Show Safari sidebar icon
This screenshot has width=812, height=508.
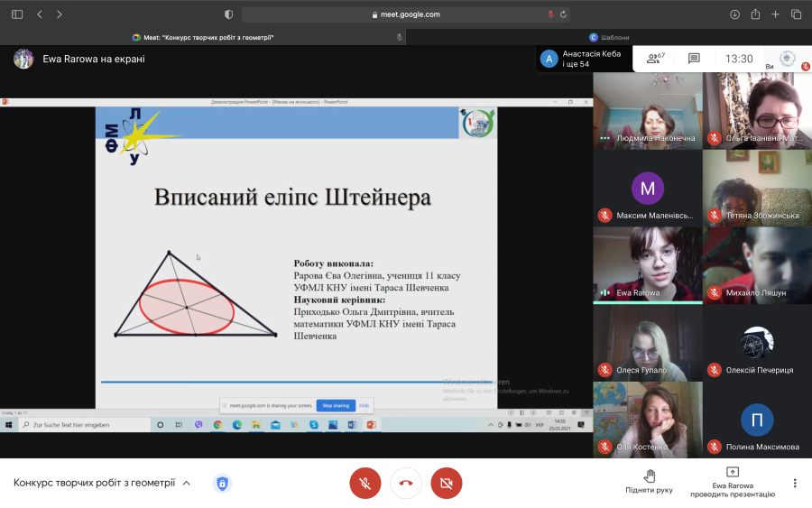(x=17, y=14)
